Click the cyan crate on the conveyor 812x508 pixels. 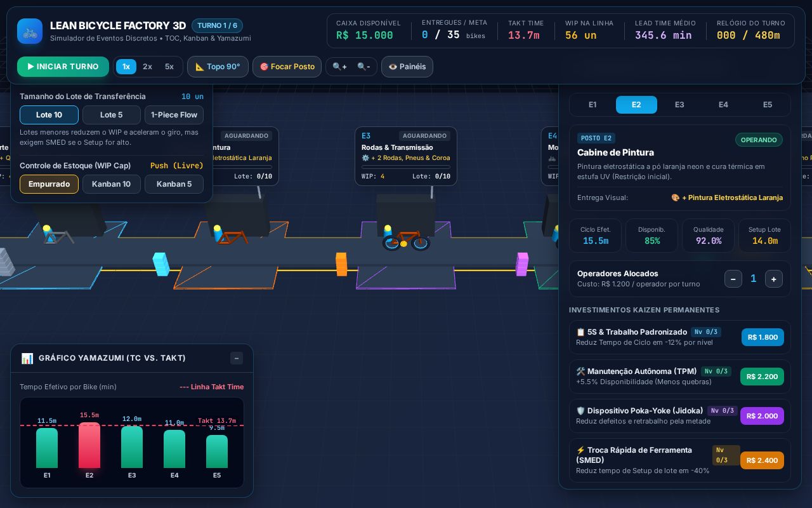tap(161, 264)
